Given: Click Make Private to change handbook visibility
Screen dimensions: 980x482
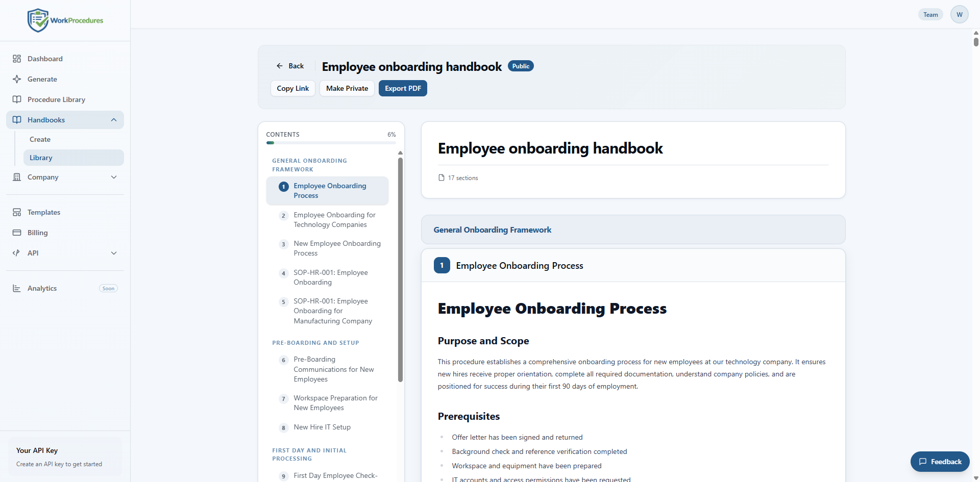Looking at the screenshot, I should point(347,88).
